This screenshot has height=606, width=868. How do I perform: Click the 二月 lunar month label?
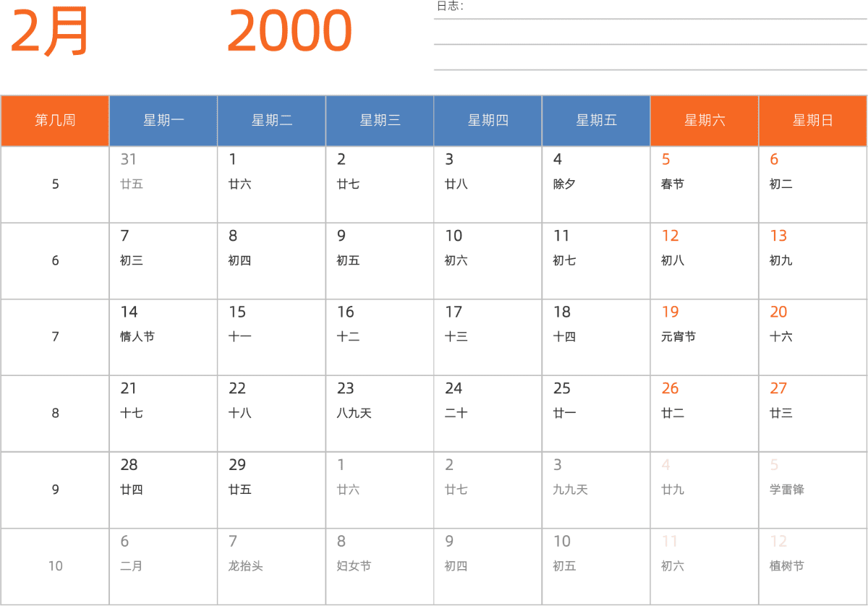132,566
